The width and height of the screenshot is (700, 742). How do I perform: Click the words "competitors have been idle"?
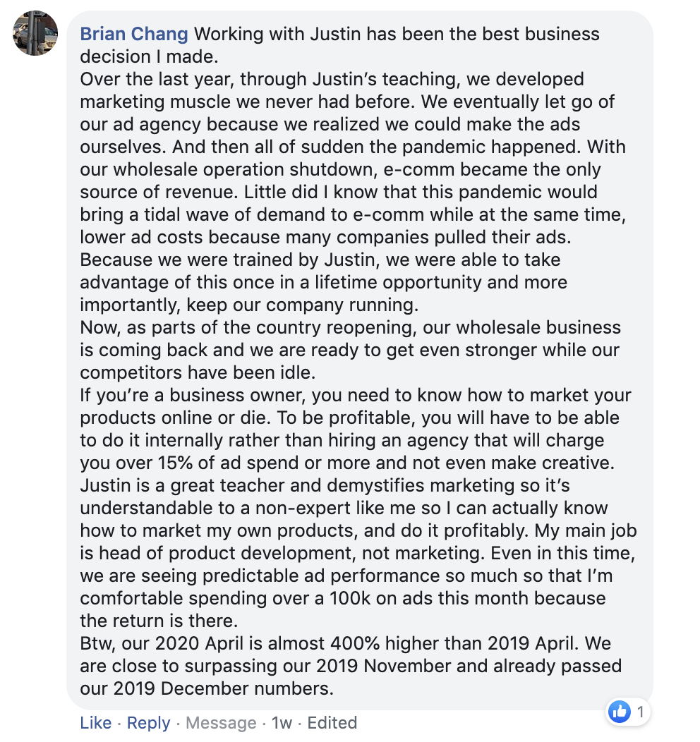198,372
